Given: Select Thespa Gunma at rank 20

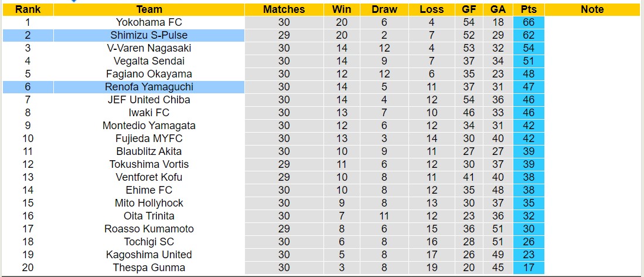Looking at the screenshot, I should click(149, 268).
